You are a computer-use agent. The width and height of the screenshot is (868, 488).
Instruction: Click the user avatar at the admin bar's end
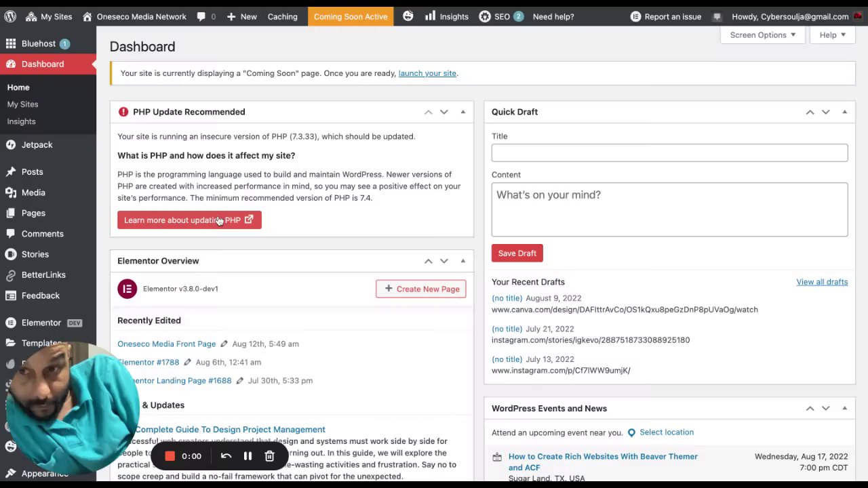pyautogui.click(x=857, y=16)
